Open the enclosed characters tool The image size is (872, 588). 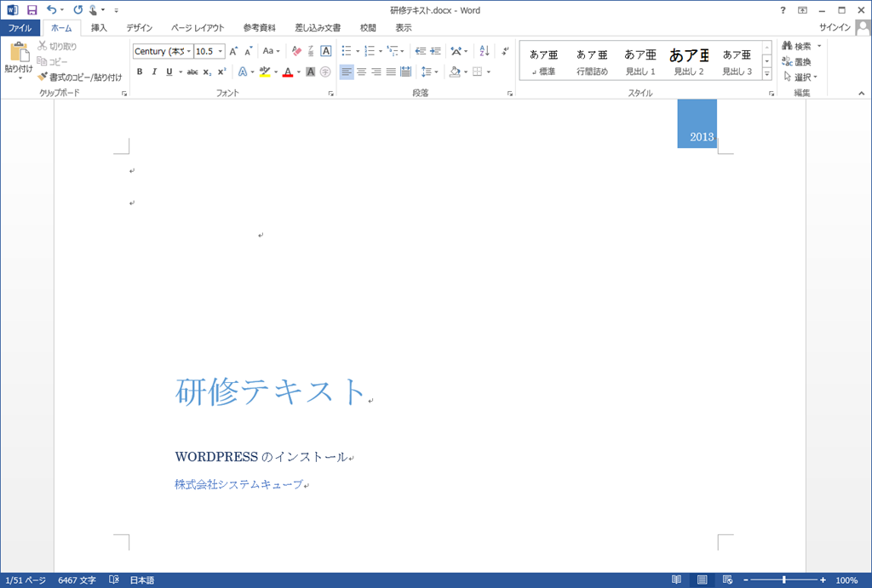[325, 71]
